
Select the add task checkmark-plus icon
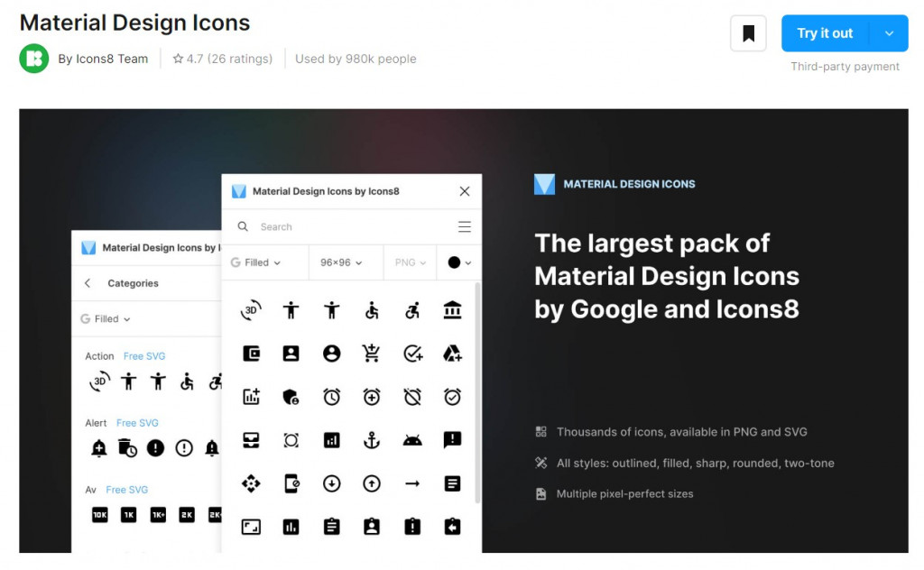[x=412, y=354]
